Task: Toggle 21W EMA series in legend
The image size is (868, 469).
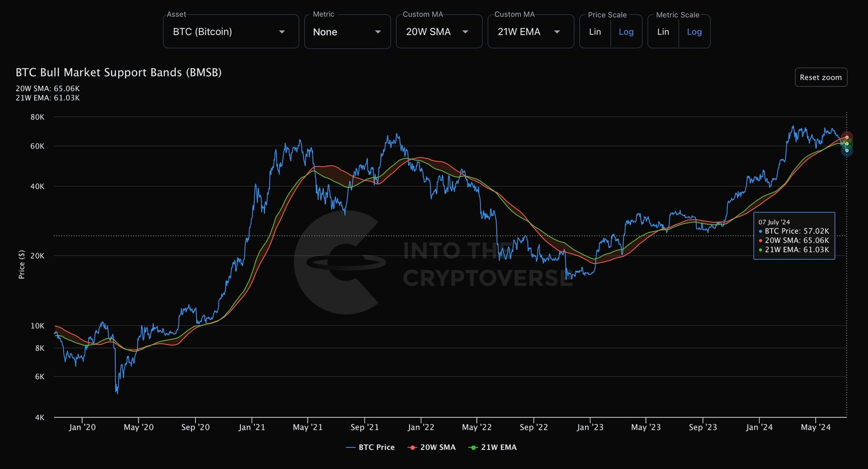Action: coord(493,447)
